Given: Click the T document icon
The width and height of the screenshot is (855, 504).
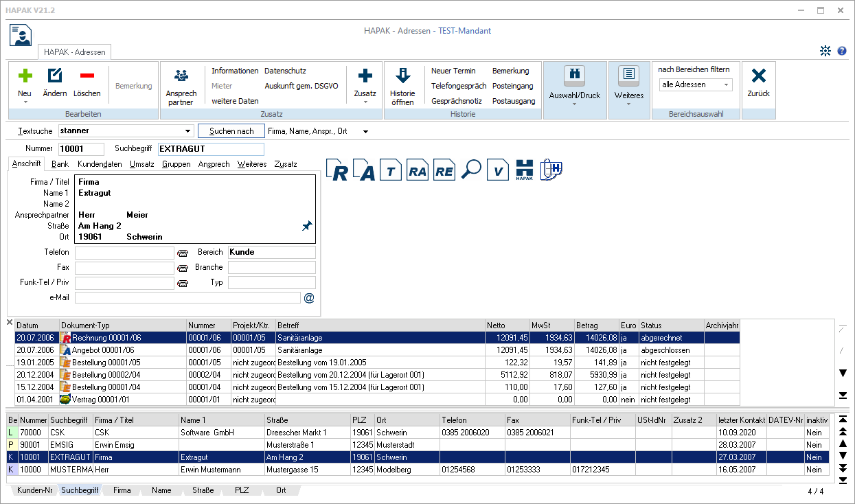Looking at the screenshot, I should click(390, 170).
